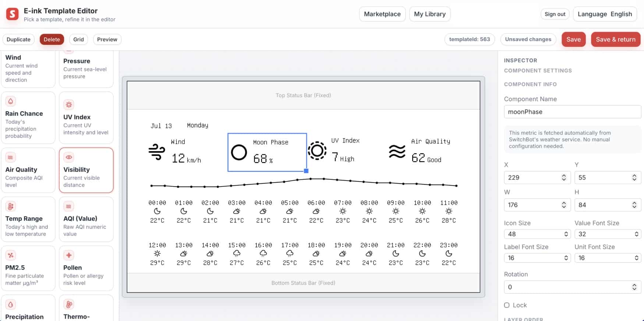Toggle the Grid display button

tap(78, 39)
